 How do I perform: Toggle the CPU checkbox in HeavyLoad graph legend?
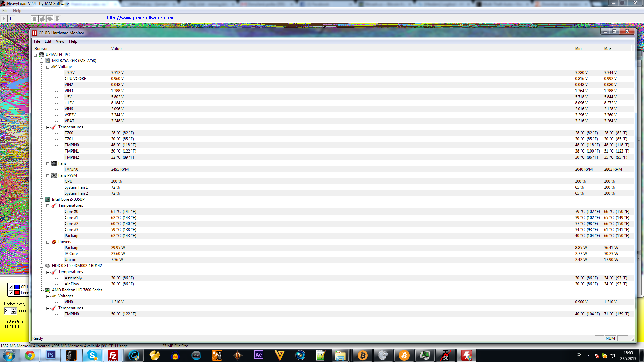coord(11,287)
